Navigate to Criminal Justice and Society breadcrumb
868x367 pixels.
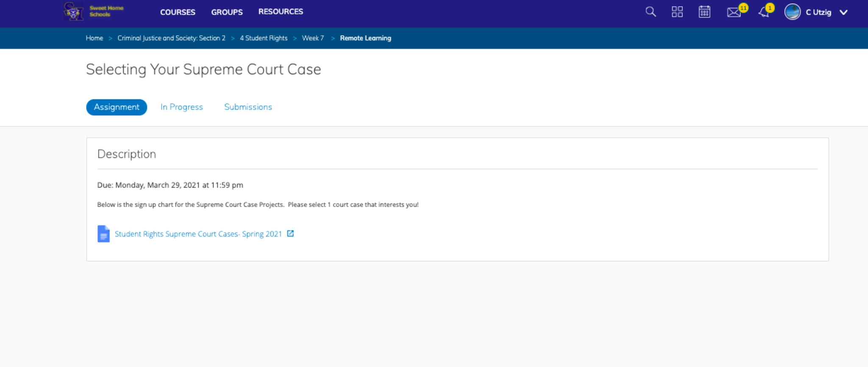click(x=171, y=38)
